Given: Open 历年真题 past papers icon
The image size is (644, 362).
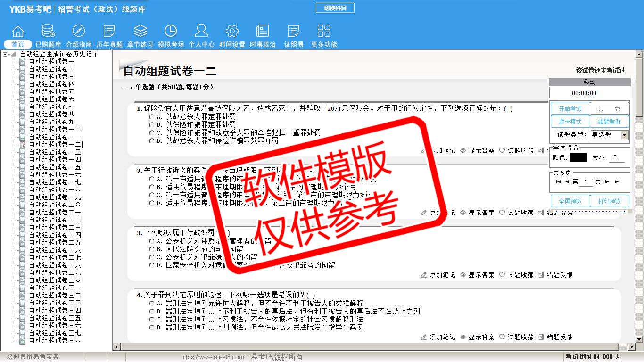Looking at the screenshot, I should click(109, 32).
